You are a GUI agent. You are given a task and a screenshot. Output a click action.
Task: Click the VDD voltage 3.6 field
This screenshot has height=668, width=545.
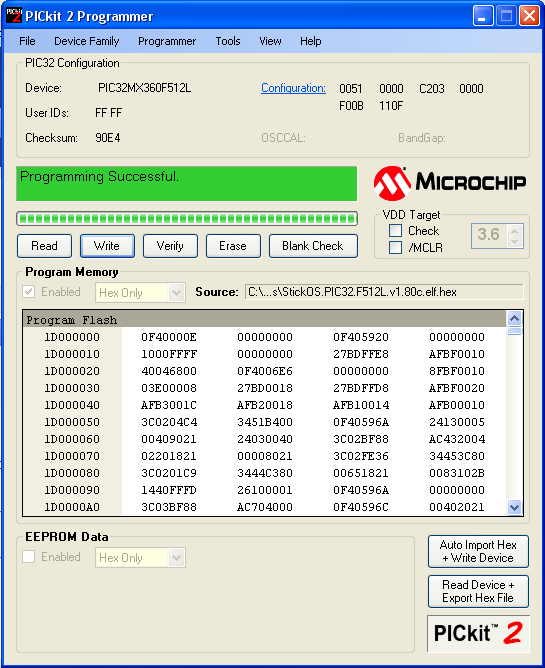[489, 235]
